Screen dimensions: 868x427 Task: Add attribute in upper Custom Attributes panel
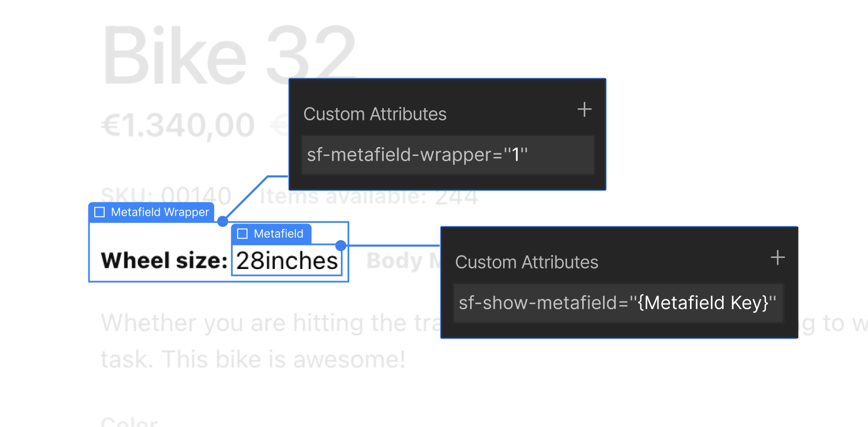(584, 109)
